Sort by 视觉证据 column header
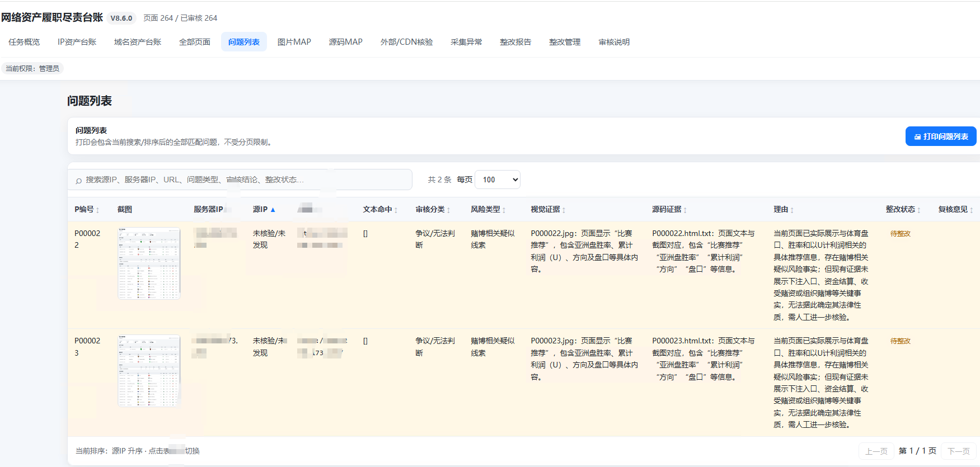This screenshot has width=980, height=467. 548,209
